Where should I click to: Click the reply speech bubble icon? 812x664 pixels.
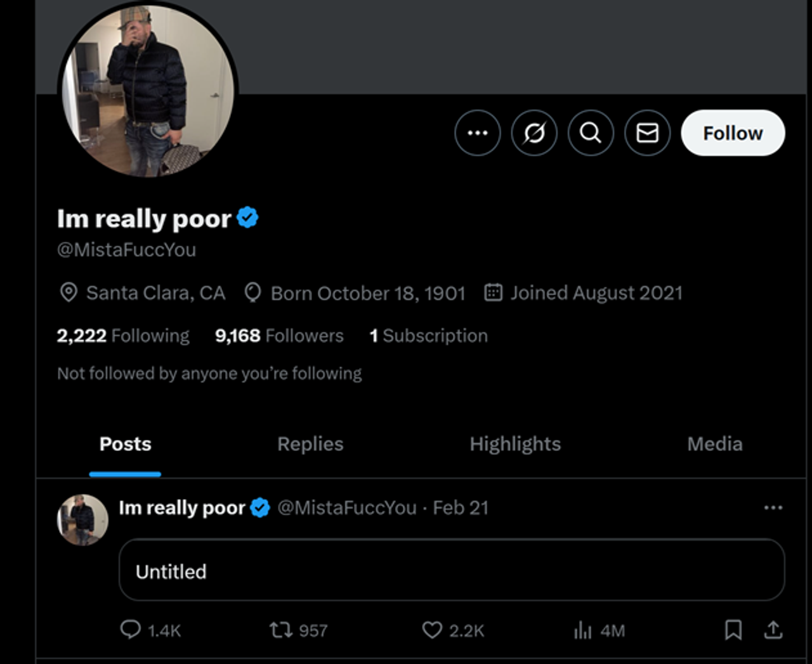point(131,630)
